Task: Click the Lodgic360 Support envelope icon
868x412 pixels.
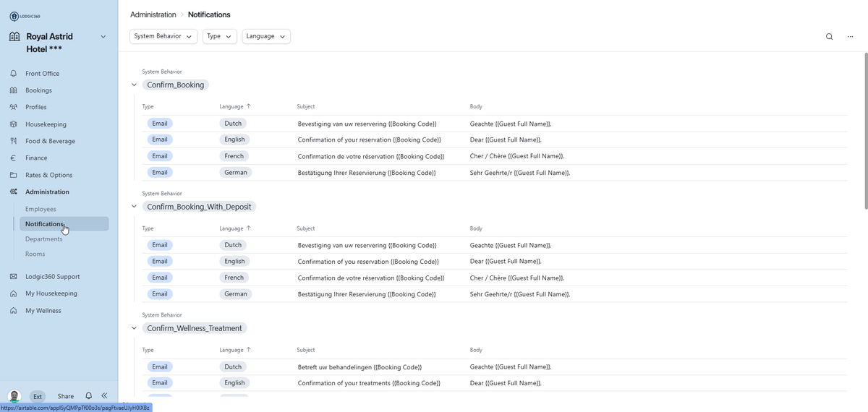Action: pyautogui.click(x=13, y=277)
